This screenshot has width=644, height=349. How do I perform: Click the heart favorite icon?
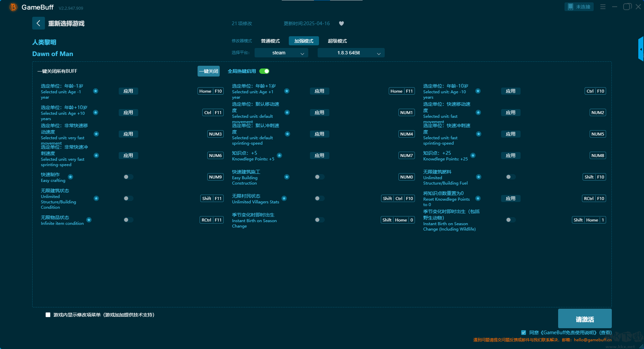(341, 23)
